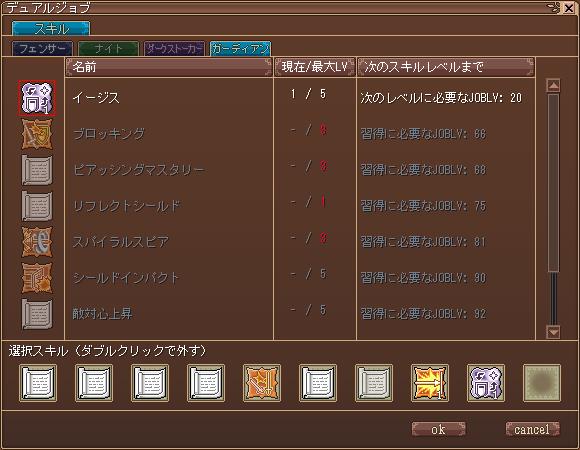Select the orange sword skill in selected slots

[262, 383]
